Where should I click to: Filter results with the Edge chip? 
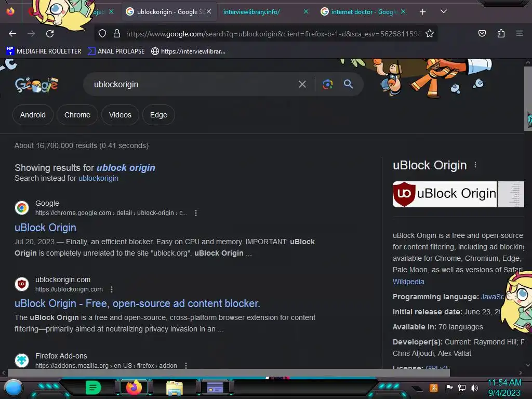pyautogui.click(x=158, y=115)
